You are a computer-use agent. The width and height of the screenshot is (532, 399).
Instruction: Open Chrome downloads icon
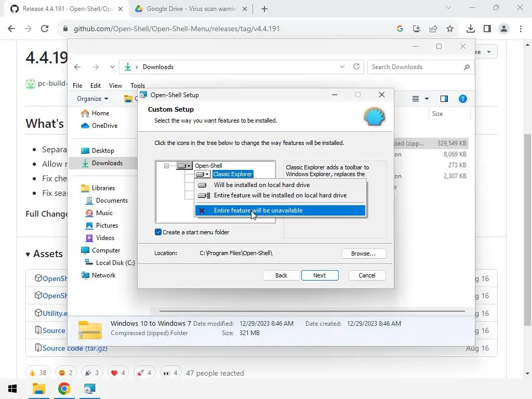(x=470, y=29)
